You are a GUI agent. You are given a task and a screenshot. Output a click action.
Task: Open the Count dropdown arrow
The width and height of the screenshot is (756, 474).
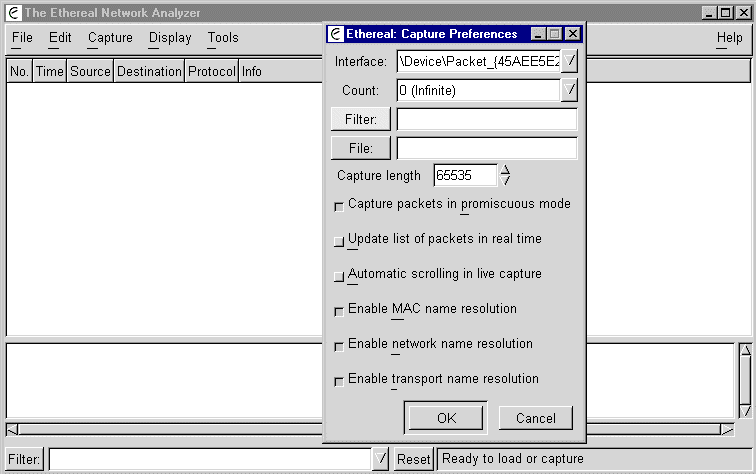[x=569, y=90]
